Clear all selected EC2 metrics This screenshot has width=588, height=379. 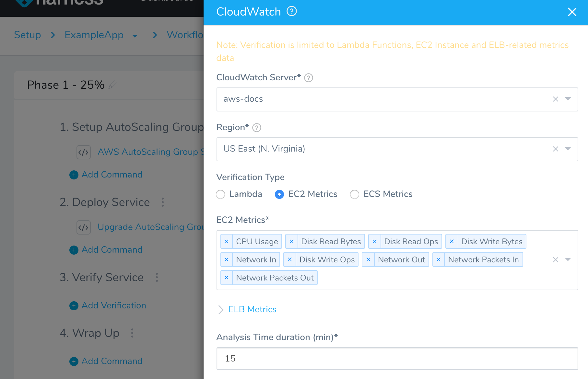click(x=556, y=260)
